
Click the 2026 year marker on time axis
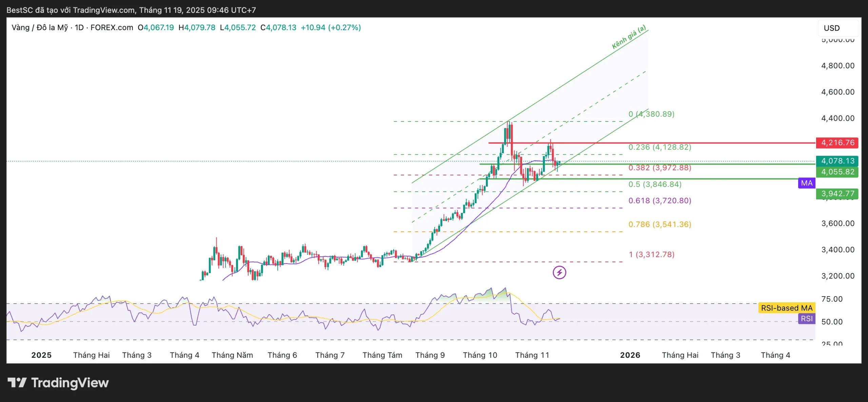tap(630, 355)
